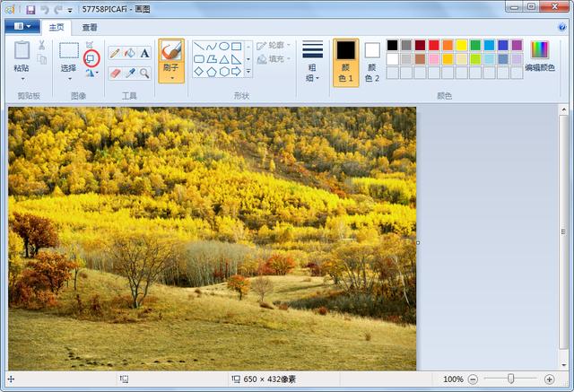Expand the 刷子 brushes dropdown
Viewport: 574px width, 392px height.
(x=170, y=78)
